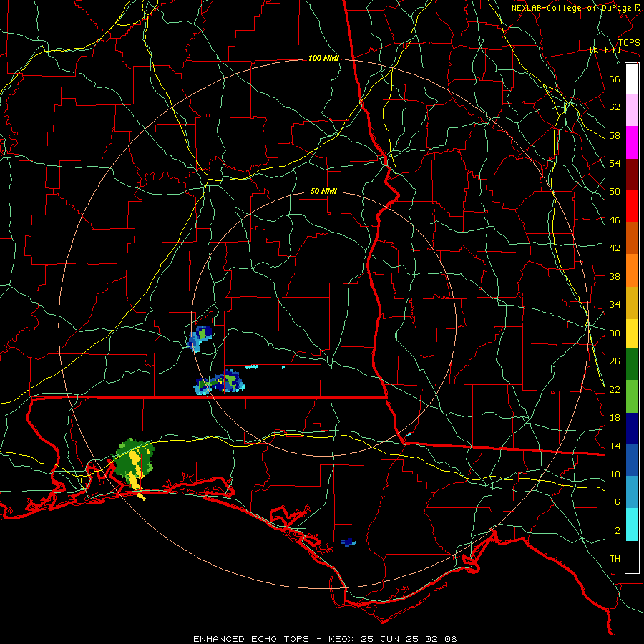Click the black TH legend swatch
Image resolution: width=644 pixels, height=644 pixels.
(x=632, y=557)
